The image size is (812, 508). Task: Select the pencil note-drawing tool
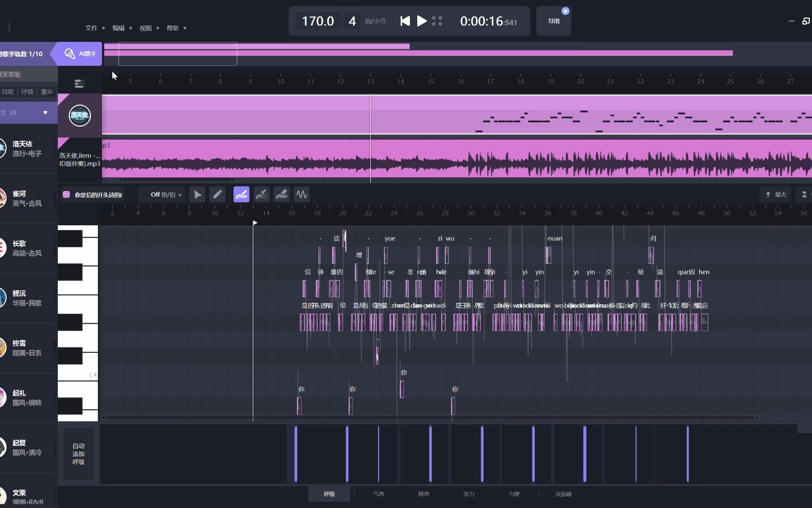coord(217,194)
